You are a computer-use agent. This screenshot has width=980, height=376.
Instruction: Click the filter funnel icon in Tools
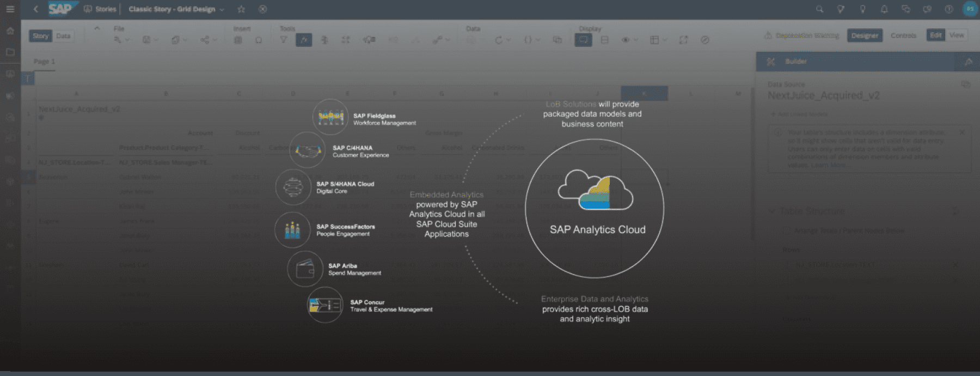click(284, 40)
